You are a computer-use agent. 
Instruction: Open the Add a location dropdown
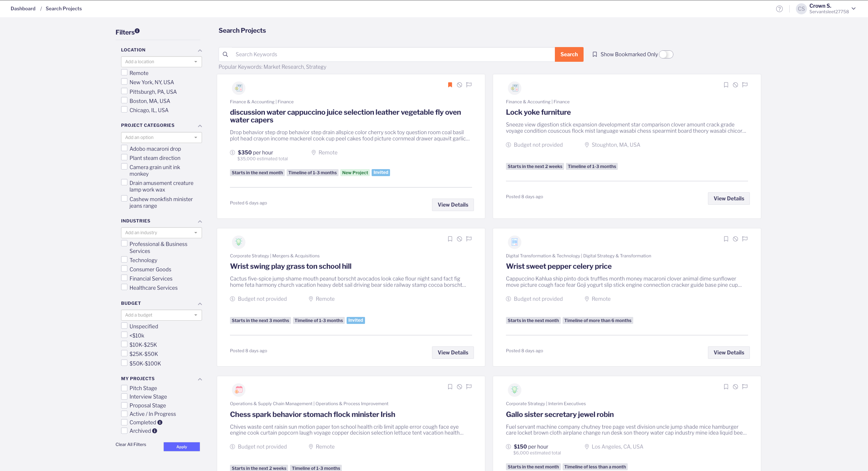pyautogui.click(x=162, y=62)
